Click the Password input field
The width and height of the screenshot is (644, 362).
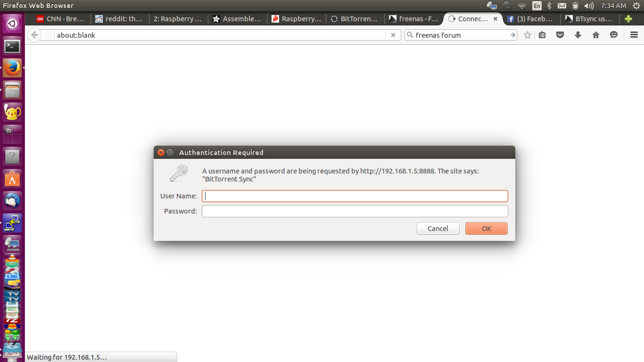coord(355,211)
